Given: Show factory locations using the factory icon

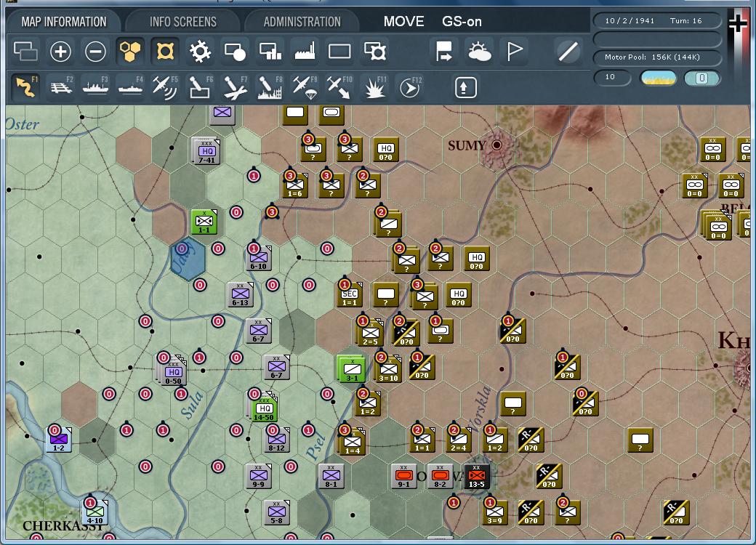Looking at the screenshot, I should 305,51.
